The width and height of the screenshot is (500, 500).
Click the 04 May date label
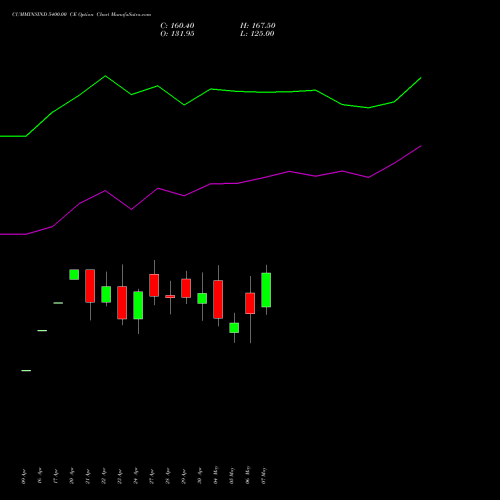tap(215, 475)
